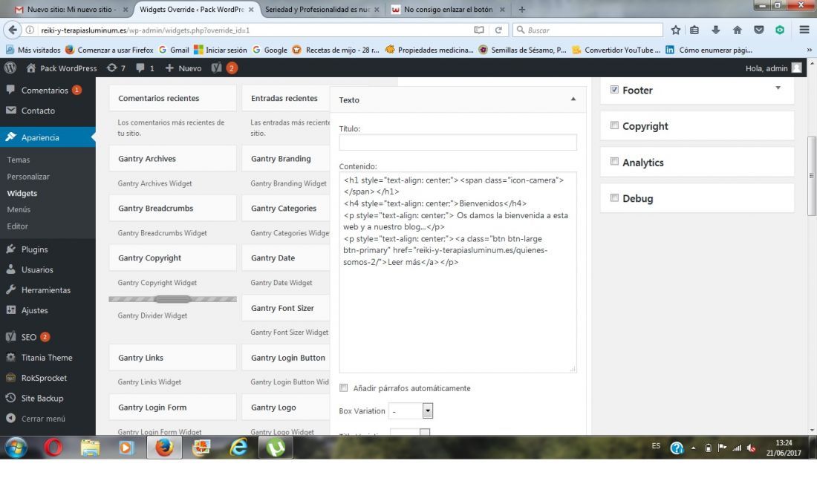Show hidden system tray icons arrow
The height and width of the screenshot is (504, 817).
pyautogui.click(x=693, y=448)
